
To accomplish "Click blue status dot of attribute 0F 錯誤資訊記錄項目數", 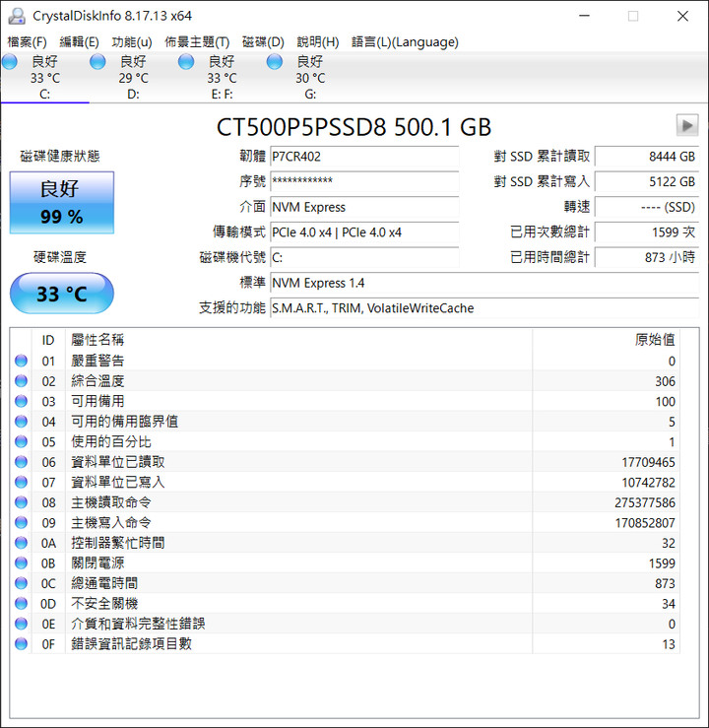I will pyautogui.click(x=21, y=643).
